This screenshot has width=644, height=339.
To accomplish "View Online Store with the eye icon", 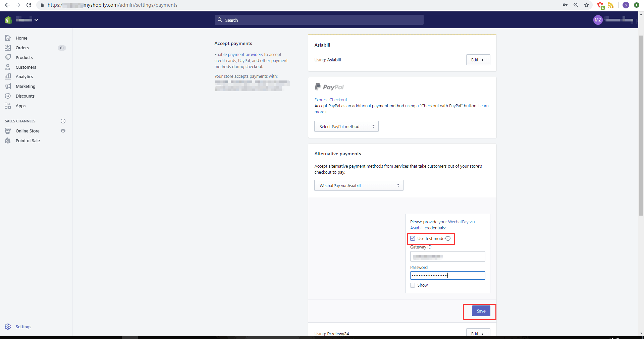I will (63, 131).
